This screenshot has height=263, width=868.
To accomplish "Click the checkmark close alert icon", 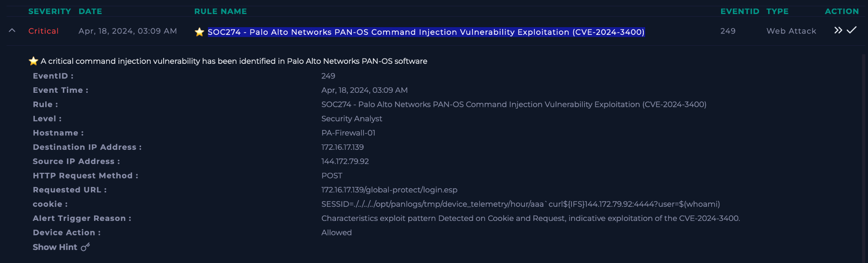I will coord(852,30).
